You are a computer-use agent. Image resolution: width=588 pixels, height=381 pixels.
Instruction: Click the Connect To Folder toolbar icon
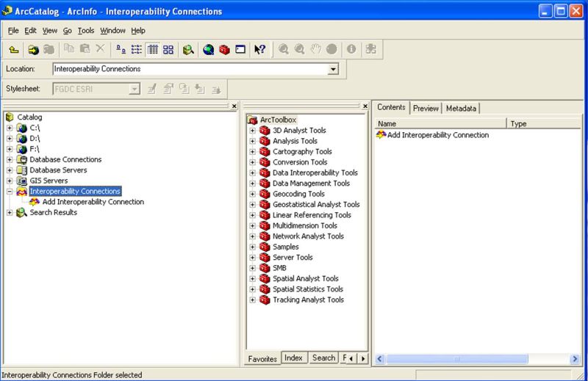(33, 49)
